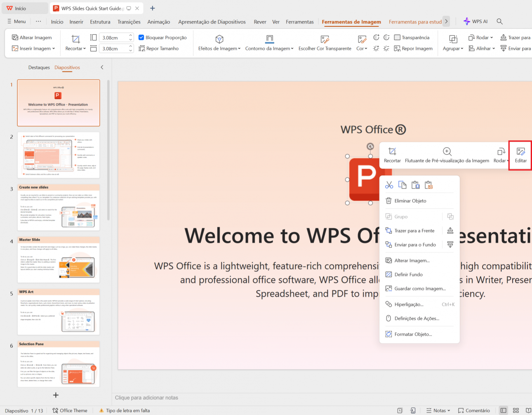Select slide 5 WPS Art thumbnail
This screenshot has width=532, height=415.
[59, 312]
